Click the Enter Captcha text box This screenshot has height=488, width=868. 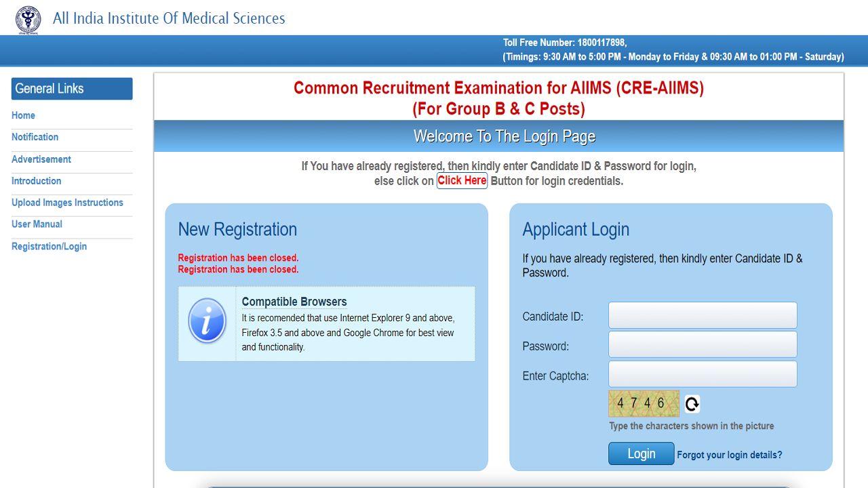(x=703, y=373)
